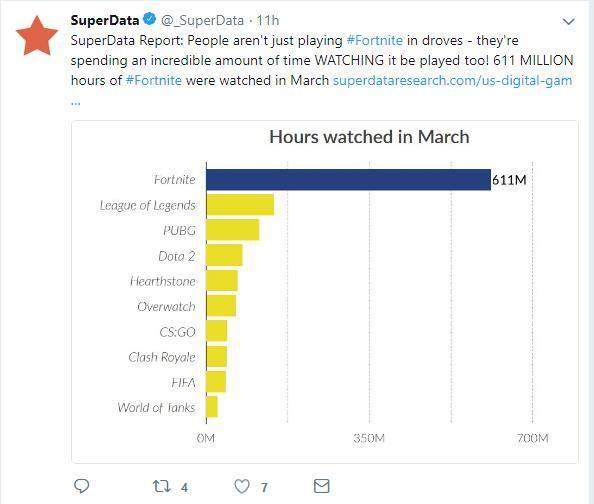Viewport: 594px width, 504px height.
Task: Click the blue Fortnite bar
Action: [349, 180]
